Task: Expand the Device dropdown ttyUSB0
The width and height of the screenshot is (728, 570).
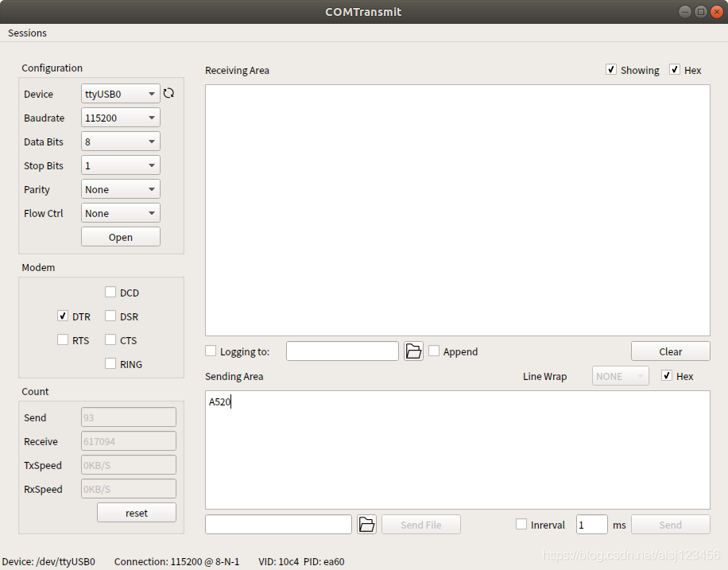Action: [x=120, y=94]
